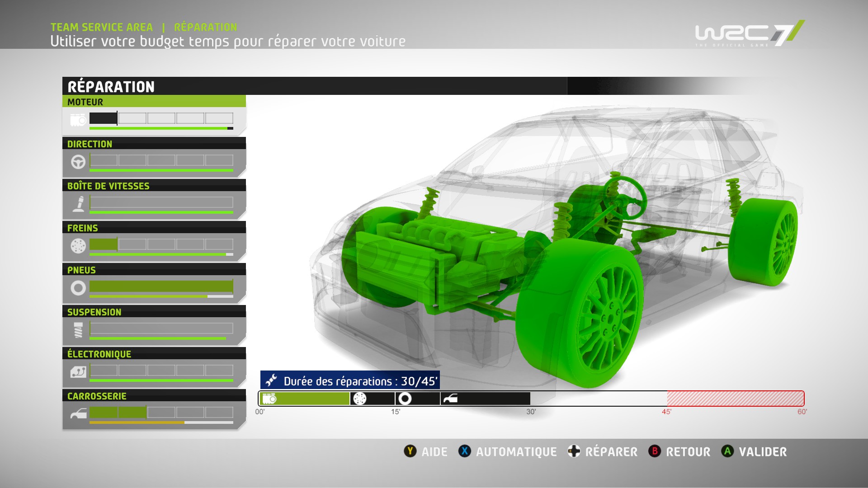Image resolution: width=868 pixels, height=488 pixels.
Task: Click the WRC 7 logo
Action: (x=750, y=33)
